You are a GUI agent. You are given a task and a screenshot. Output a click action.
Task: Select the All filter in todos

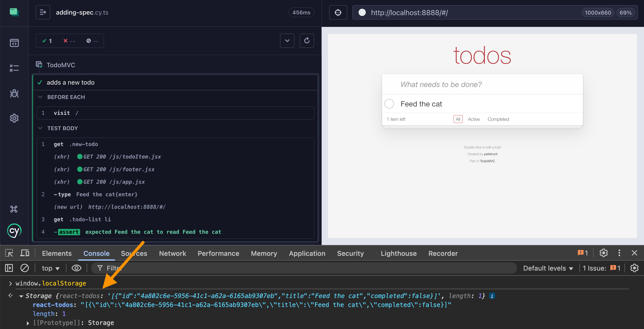[458, 119]
